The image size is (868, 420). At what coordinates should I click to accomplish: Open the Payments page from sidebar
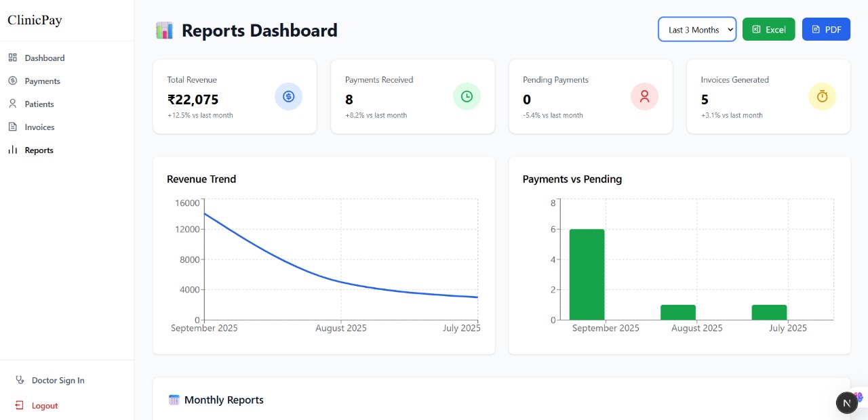42,81
